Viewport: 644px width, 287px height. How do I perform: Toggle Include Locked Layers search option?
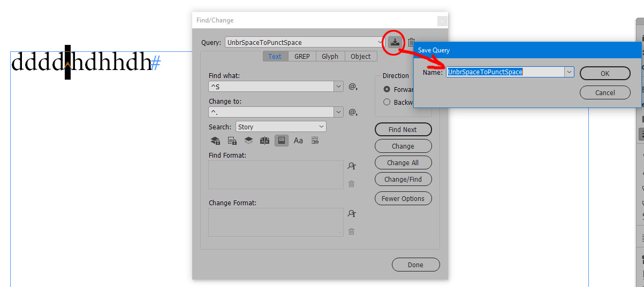(215, 141)
